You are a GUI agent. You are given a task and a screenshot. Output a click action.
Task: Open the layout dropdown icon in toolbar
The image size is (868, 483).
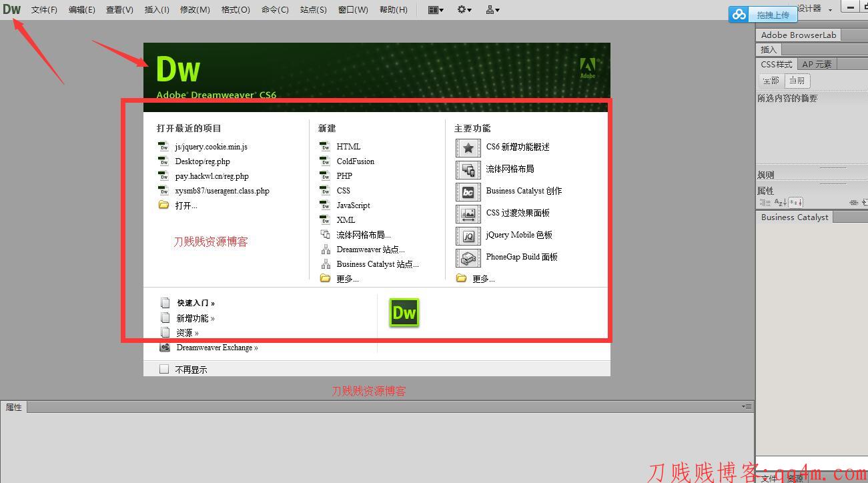436,9
